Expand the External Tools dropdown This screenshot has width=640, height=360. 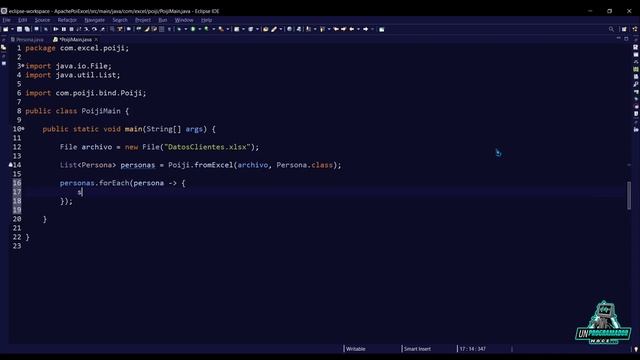point(228,29)
